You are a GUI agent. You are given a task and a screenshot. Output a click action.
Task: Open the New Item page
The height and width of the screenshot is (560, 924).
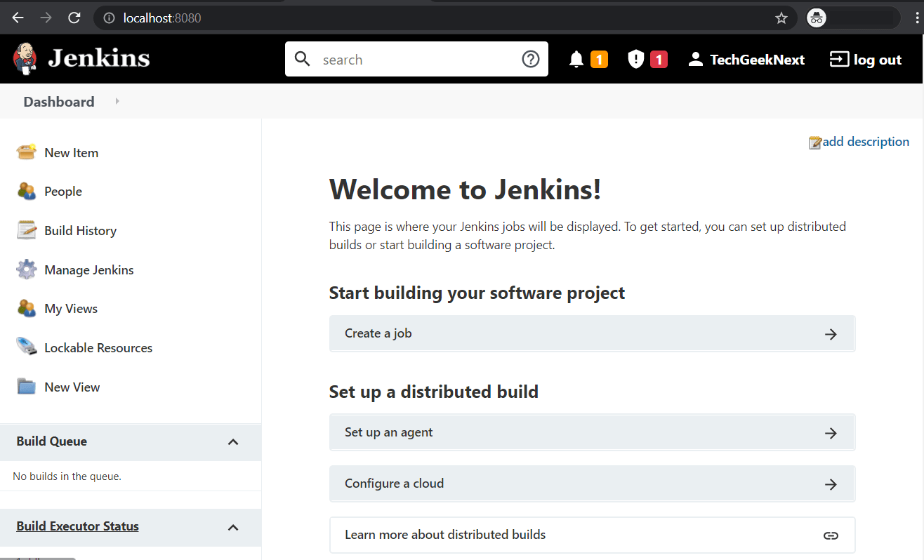coord(71,152)
